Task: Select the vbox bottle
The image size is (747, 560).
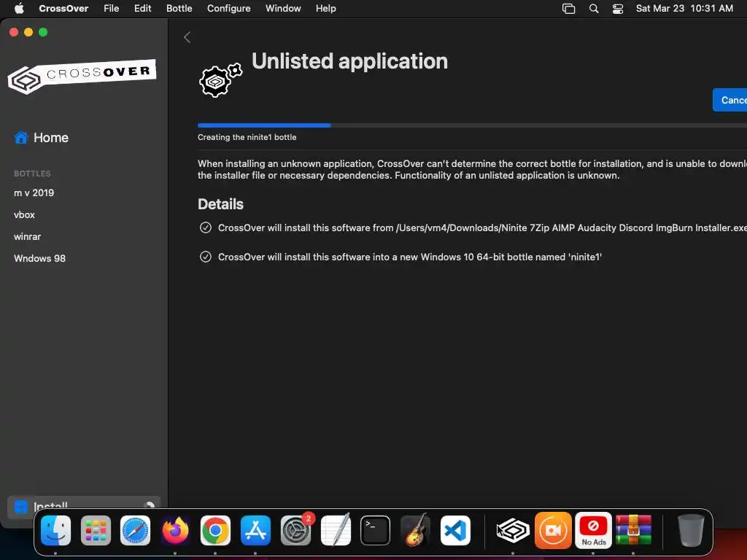Action: (24, 215)
